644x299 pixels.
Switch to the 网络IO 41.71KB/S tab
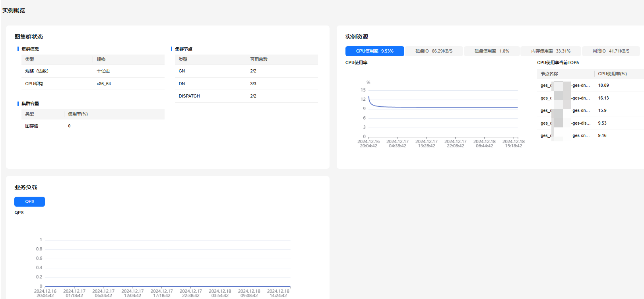tap(611, 51)
